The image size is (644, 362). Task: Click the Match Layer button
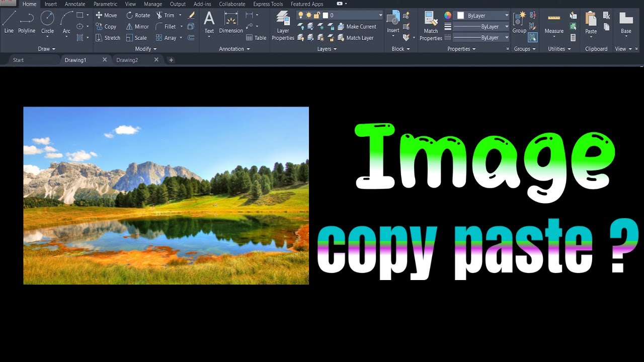pos(355,38)
